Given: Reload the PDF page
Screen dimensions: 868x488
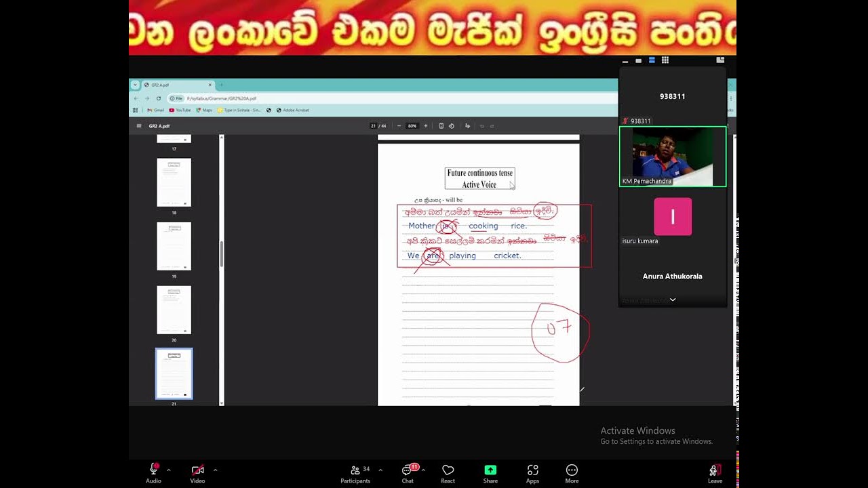Looking at the screenshot, I should point(159,98).
